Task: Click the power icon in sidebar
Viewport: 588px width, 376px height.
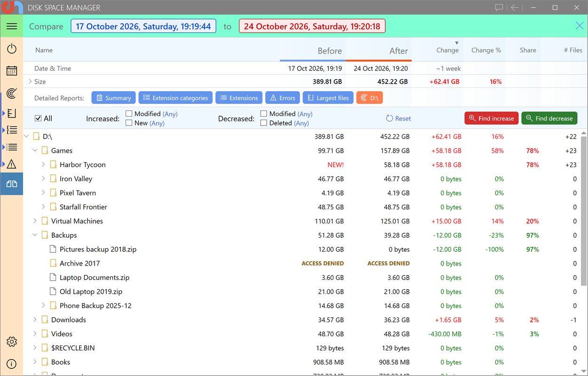Action: pyautogui.click(x=12, y=48)
